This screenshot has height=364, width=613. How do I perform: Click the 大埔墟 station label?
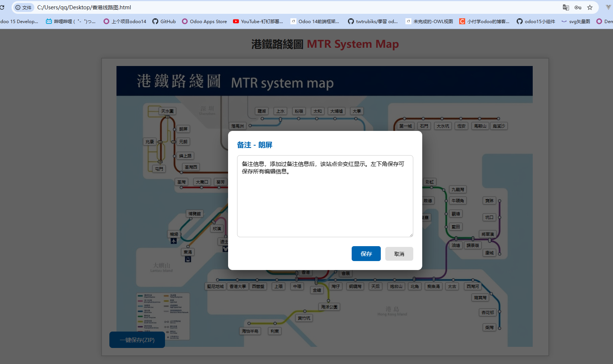(x=336, y=111)
